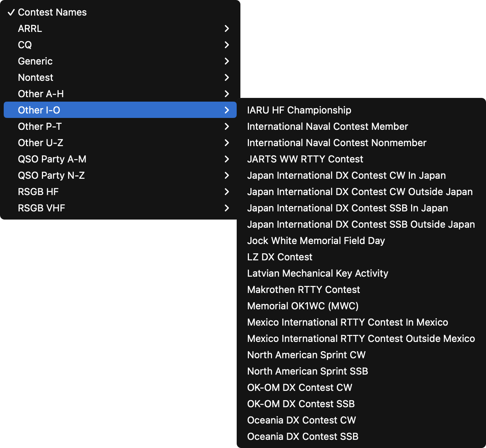
Task: Select LZ DX Contest
Action: (361, 257)
